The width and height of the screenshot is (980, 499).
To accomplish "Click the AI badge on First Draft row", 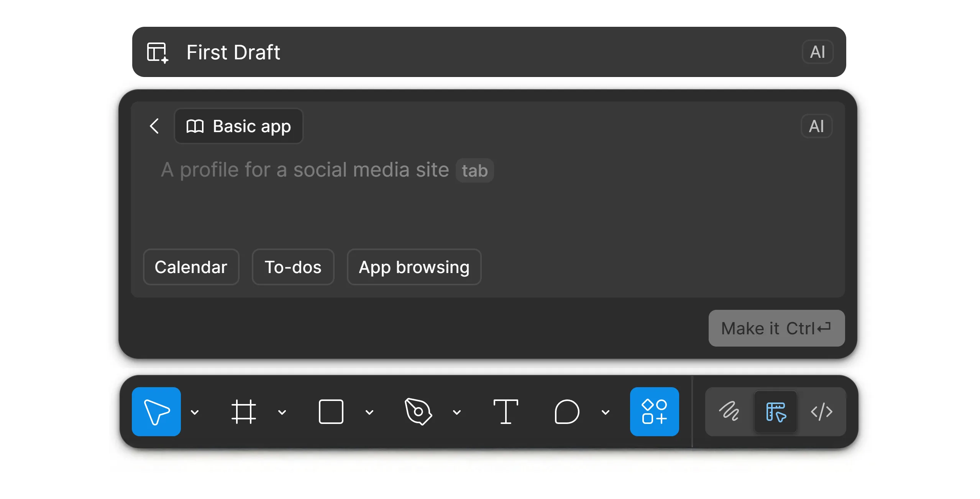I will [817, 52].
